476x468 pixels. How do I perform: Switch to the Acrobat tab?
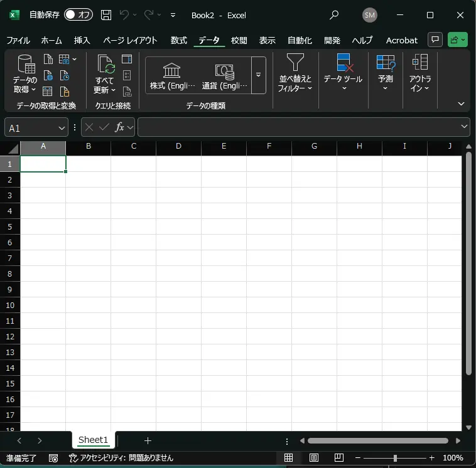click(402, 40)
